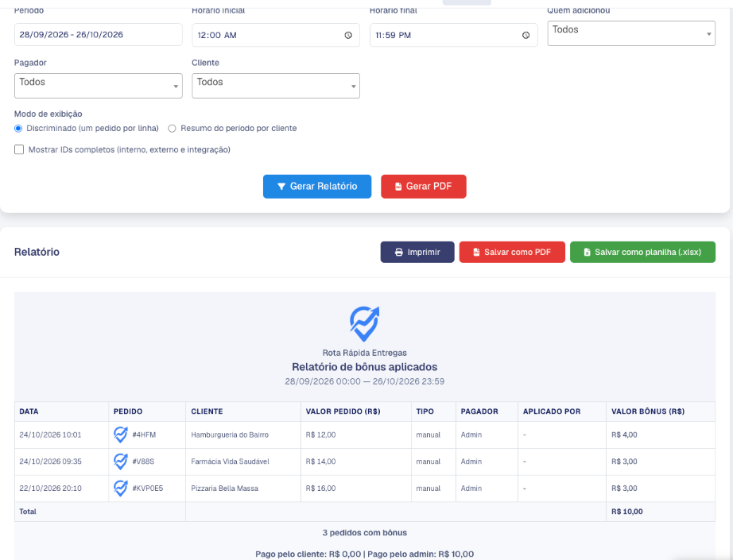Click the Horário inicial time field
The image size is (733, 560).
[276, 35]
